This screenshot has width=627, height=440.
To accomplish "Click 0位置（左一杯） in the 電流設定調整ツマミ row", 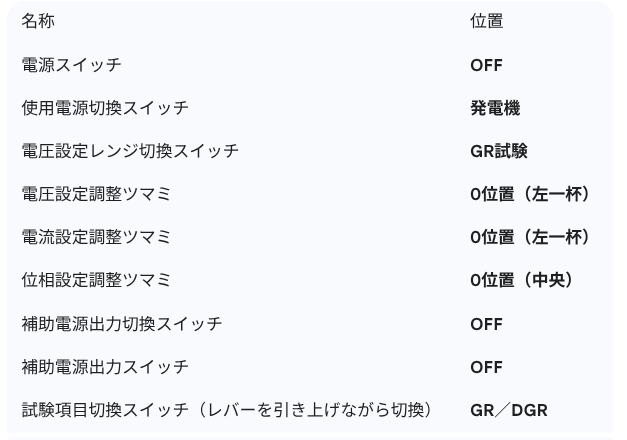I will tap(530, 237).
